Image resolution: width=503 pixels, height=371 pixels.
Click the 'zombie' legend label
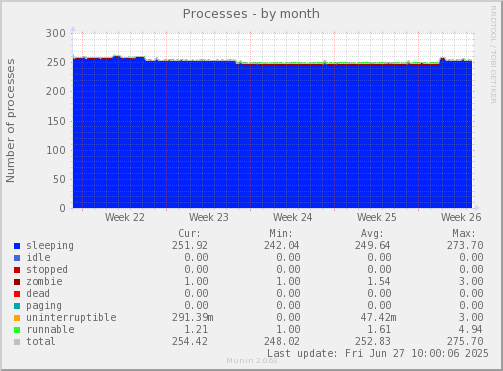pos(44,282)
